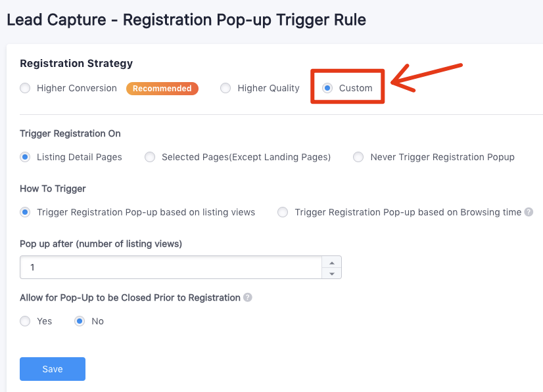Select Yes for closing pop-up before registration
Viewport: 543px width, 392px height.
(x=25, y=321)
